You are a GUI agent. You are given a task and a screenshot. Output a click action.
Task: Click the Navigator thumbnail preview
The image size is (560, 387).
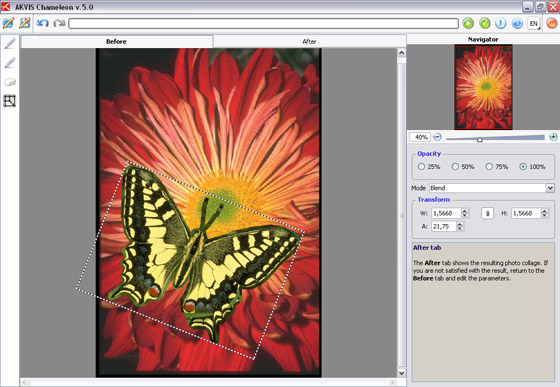483,87
